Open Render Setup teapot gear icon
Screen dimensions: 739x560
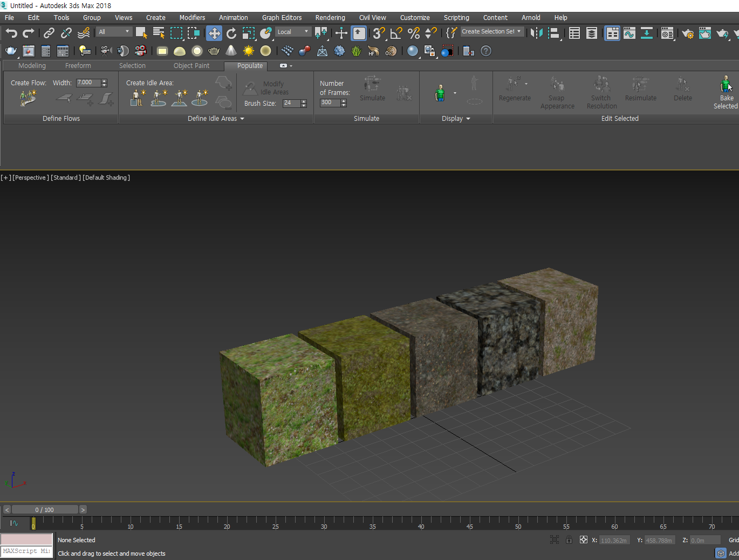pos(688,33)
